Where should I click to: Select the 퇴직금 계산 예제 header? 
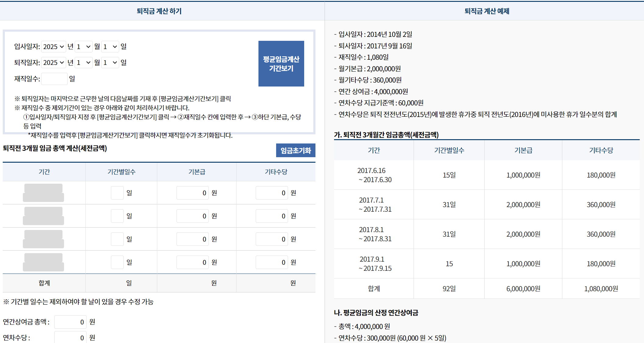[484, 11]
